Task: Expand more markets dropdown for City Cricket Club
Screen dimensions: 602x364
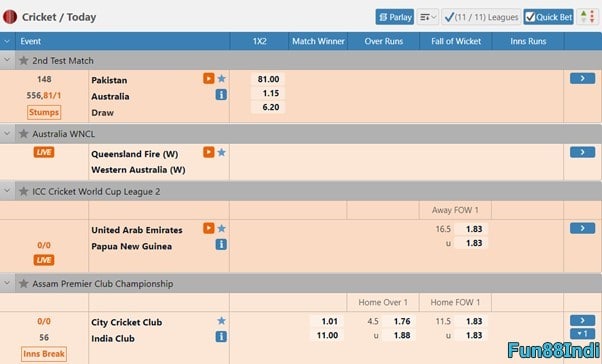Action: click(x=582, y=334)
